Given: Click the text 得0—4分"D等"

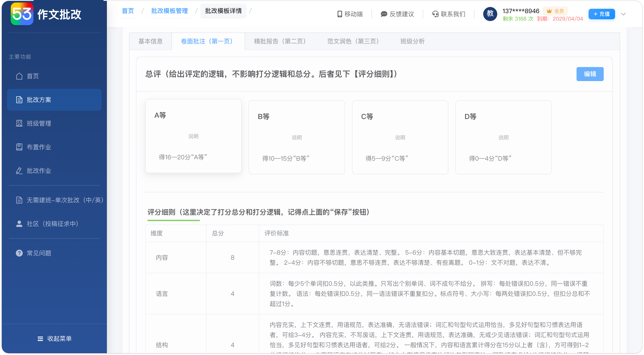Looking at the screenshot, I should coord(490,158).
